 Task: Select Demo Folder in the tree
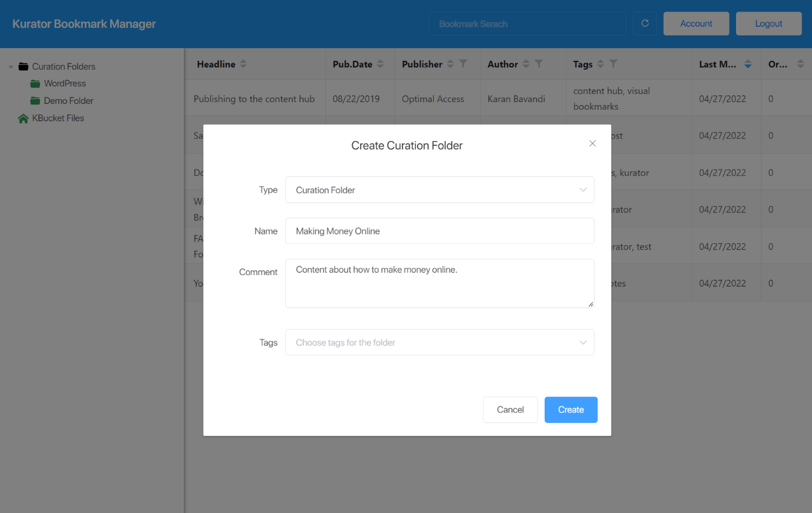(68, 101)
